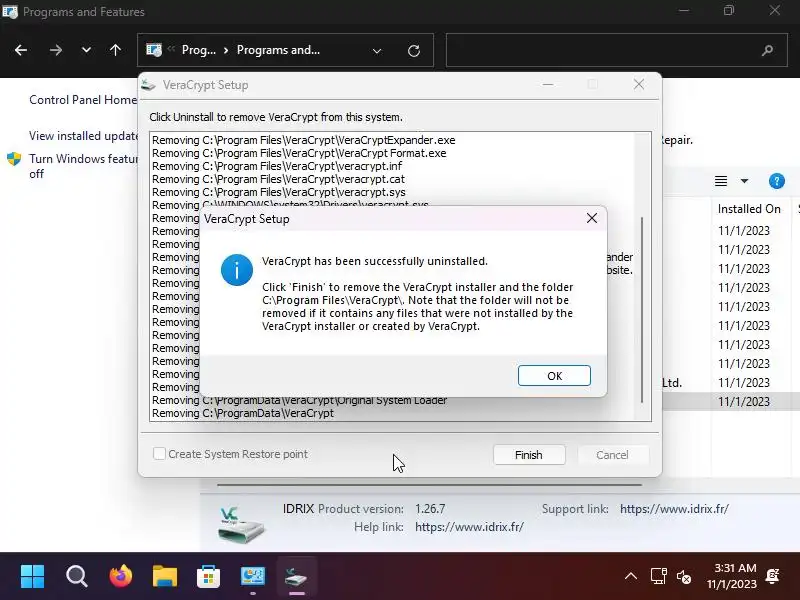Open the notifications bell icon
The width and height of the screenshot is (800, 600).
(772, 577)
